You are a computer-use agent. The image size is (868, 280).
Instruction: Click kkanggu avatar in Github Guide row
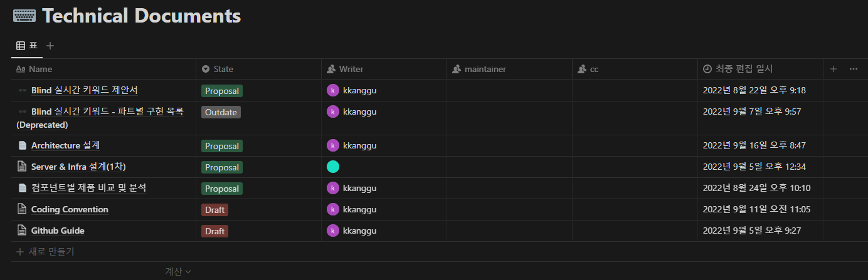pyautogui.click(x=333, y=231)
